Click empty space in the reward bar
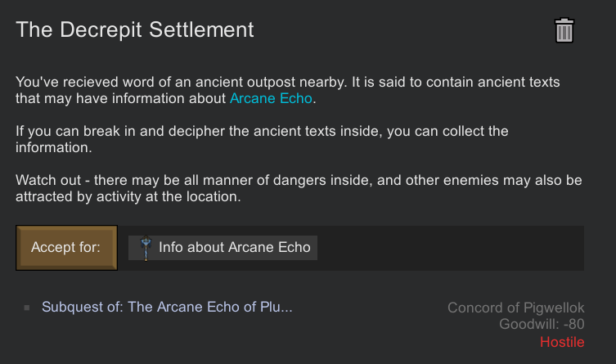 pos(450,248)
